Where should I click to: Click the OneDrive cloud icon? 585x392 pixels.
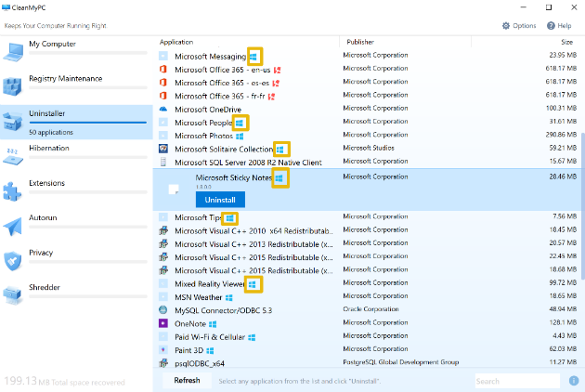[x=163, y=109]
